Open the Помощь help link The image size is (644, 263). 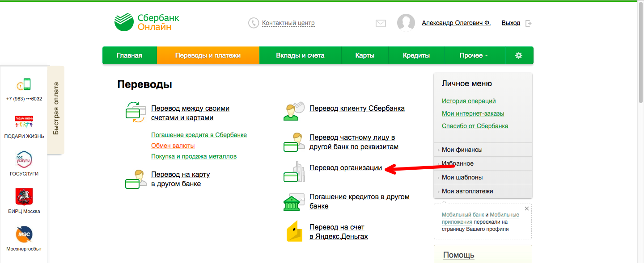[x=459, y=255]
